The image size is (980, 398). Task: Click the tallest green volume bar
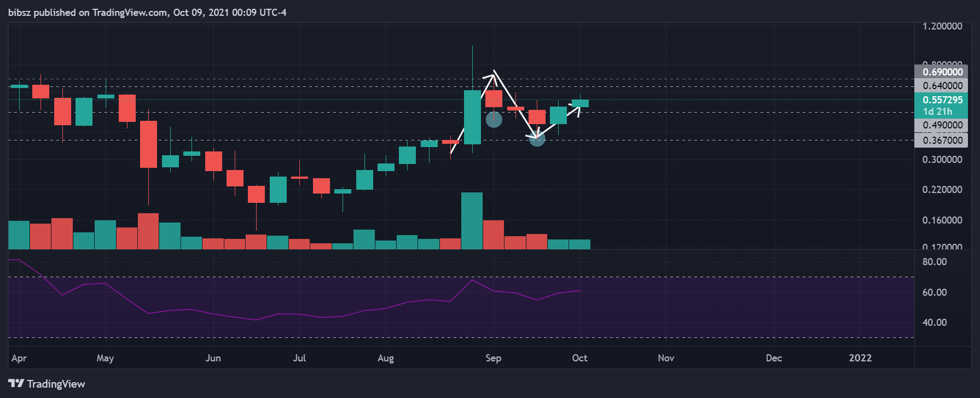pos(472,221)
